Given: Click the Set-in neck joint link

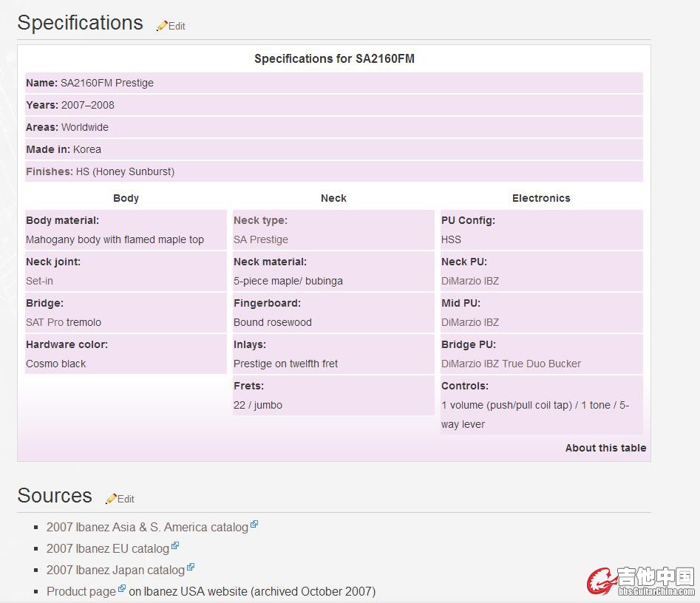Looking at the screenshot, I should 39,281.
